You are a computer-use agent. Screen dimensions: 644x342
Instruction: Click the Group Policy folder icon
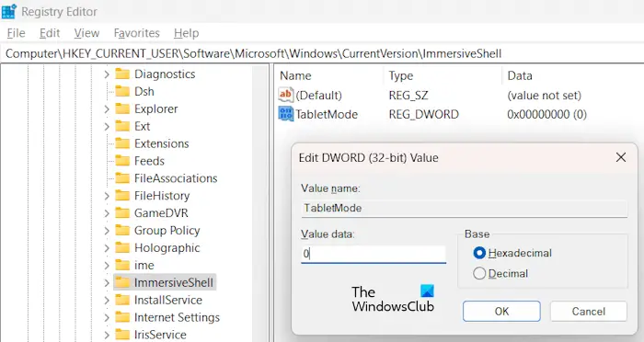(x=122, y=231)
